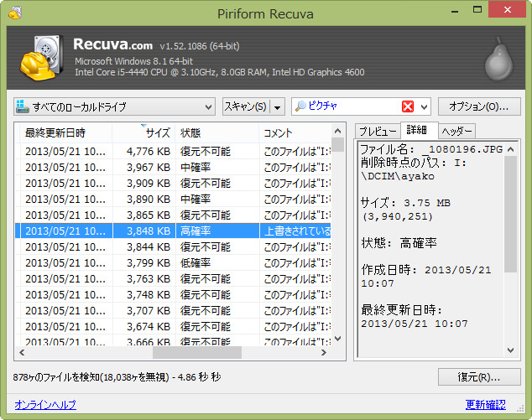This screenshot has width=532, height=420.
Task: Click the \DCIM\ayako path text
Action: [398, 176]
